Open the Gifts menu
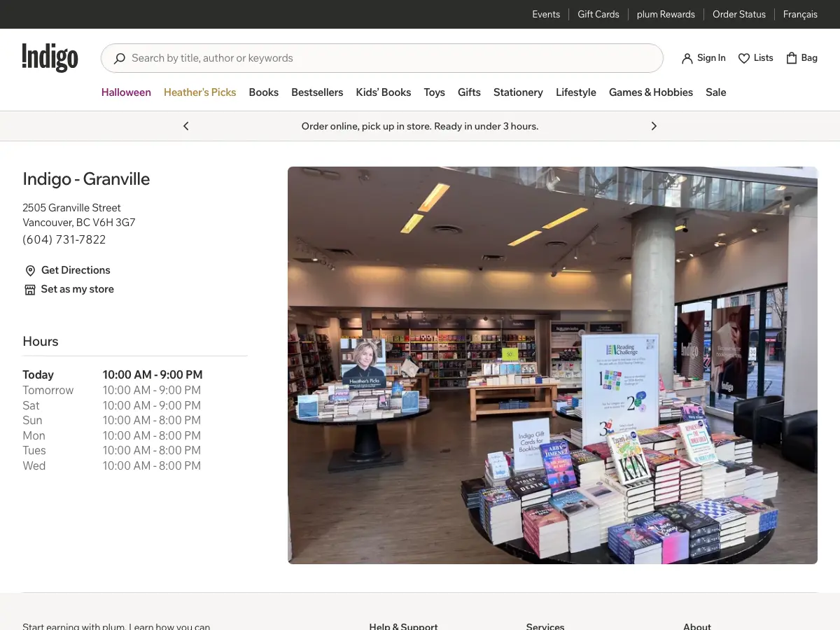 [x=469, y=92]
